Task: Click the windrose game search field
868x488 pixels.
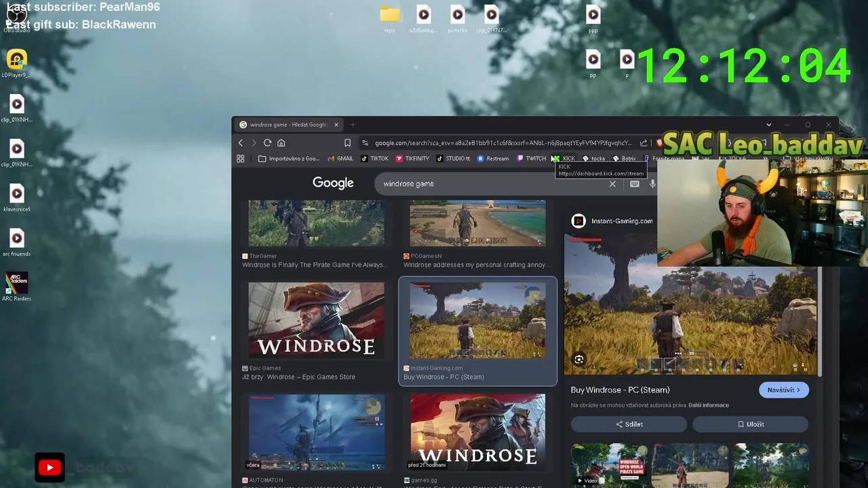Action: pyautogui.click(x=495, y=184)
